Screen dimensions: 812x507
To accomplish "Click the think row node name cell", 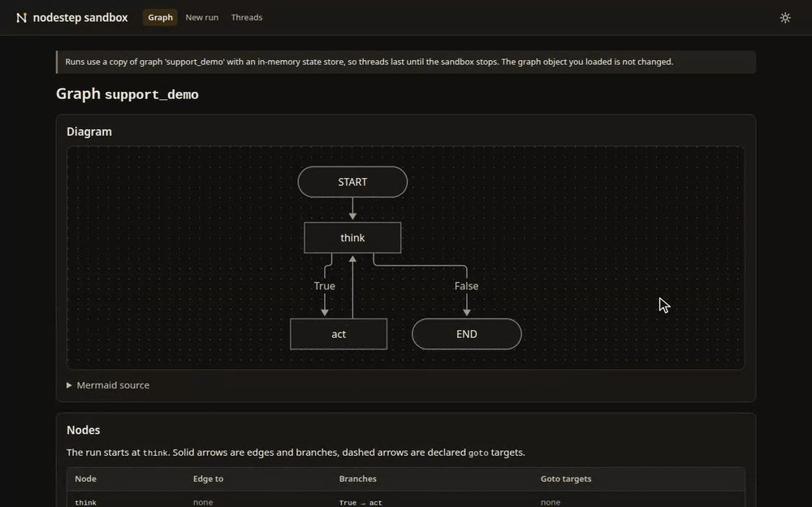I will (85, 502).
